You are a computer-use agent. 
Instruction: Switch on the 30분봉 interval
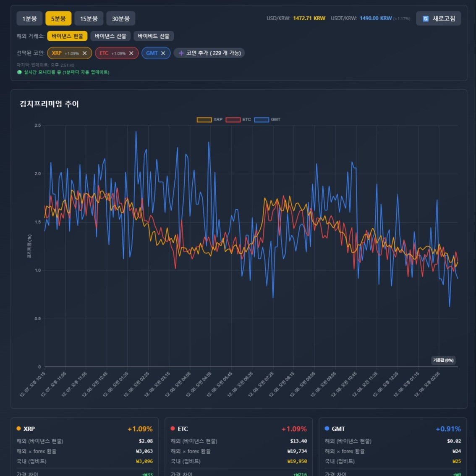(x=121, y=18)
